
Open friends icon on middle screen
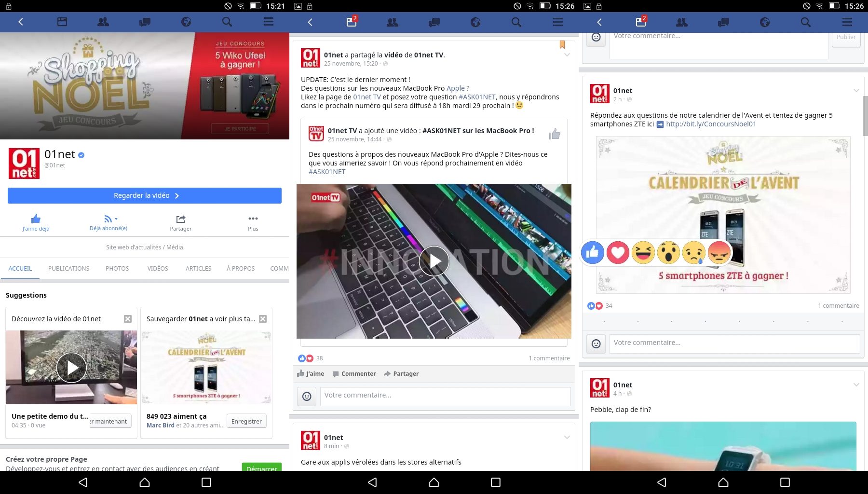[x=393, y=22]
